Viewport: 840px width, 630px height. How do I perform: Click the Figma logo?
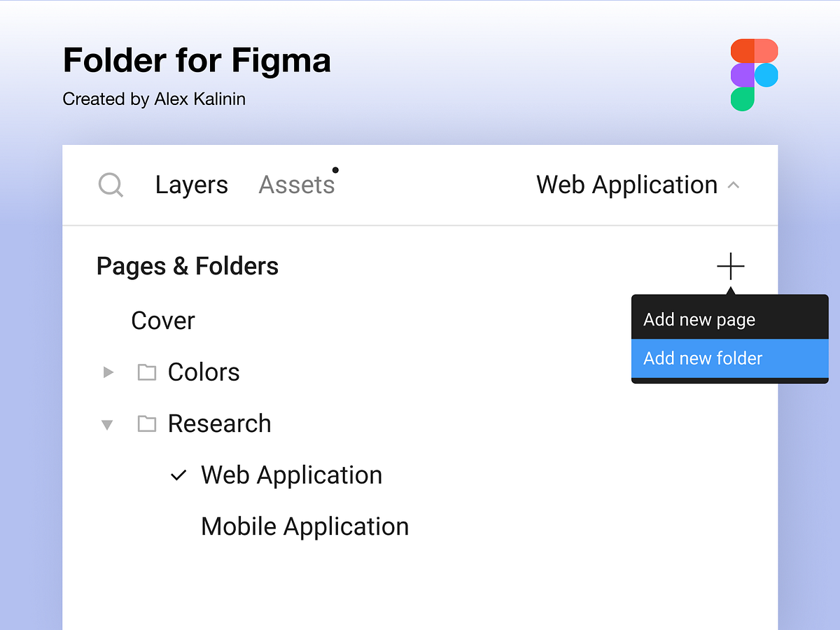tap(755, 75)
